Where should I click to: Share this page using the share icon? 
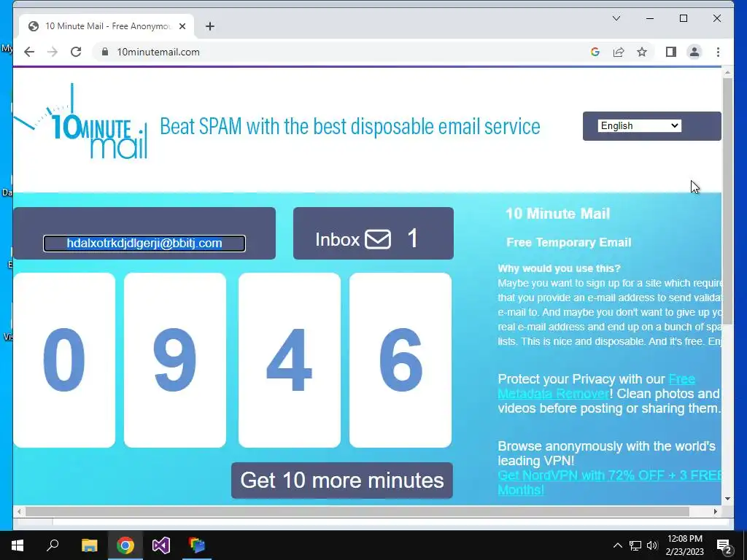point(619,52)
